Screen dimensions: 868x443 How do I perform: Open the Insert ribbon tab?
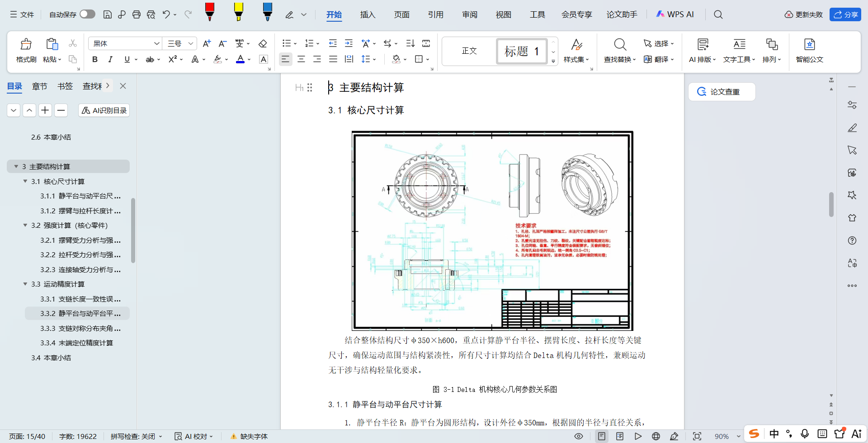click(x=368, y=14)
